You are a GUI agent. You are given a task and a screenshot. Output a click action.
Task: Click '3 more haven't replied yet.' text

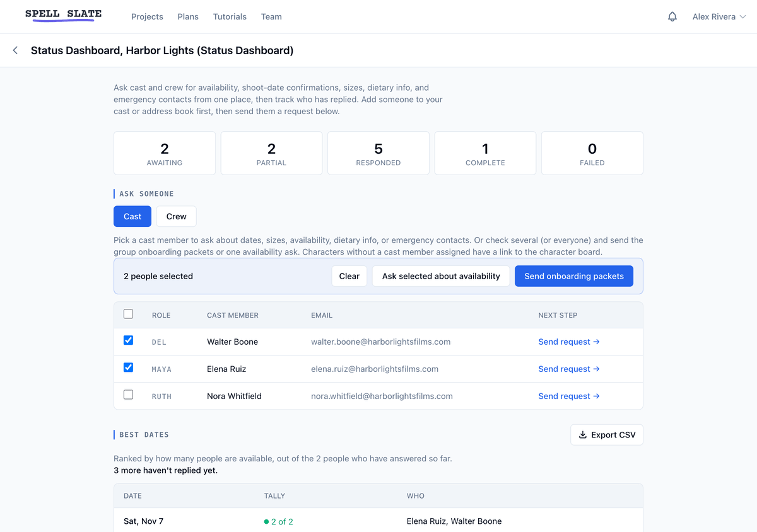165,470
